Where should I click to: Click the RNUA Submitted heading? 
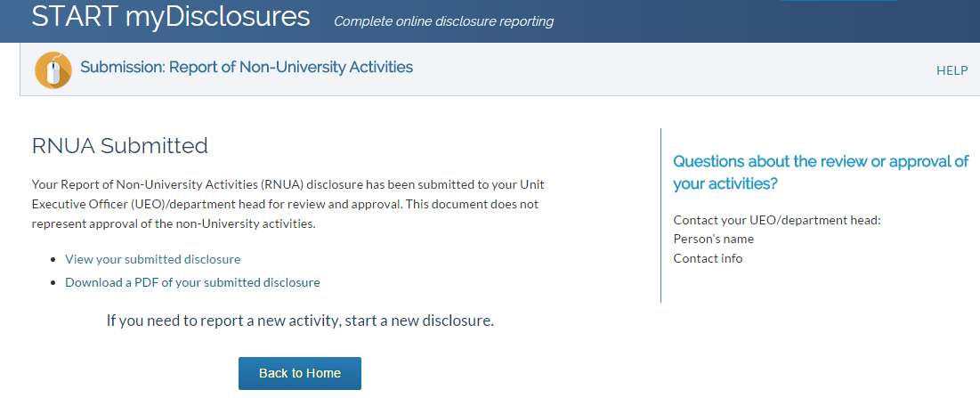click(120, 146)
